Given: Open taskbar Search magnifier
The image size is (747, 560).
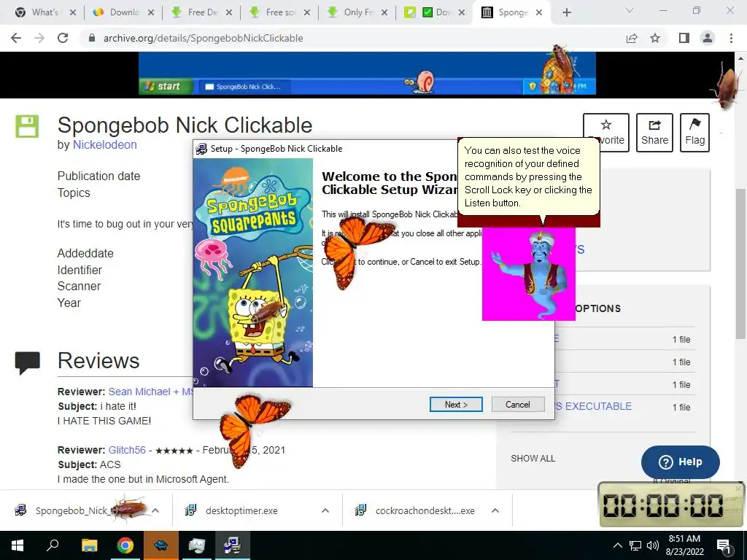Looking at the screenshot, I should pos(53,545).
